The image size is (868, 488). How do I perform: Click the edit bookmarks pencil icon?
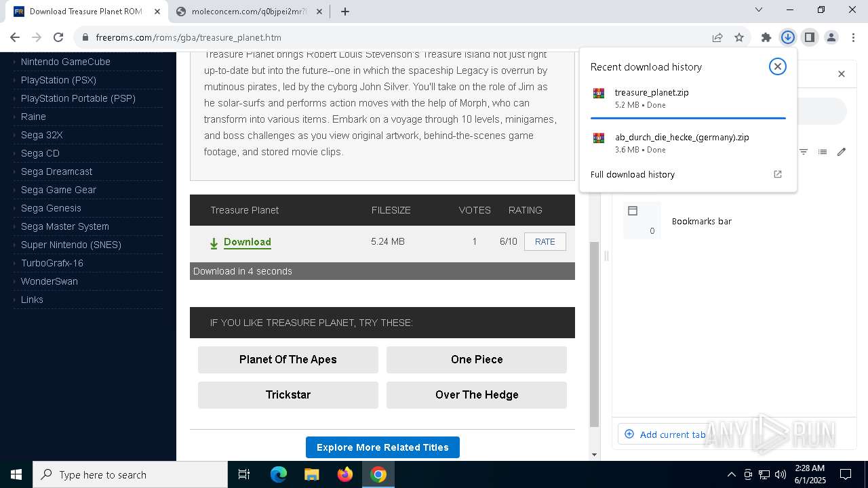coord(842,152)
